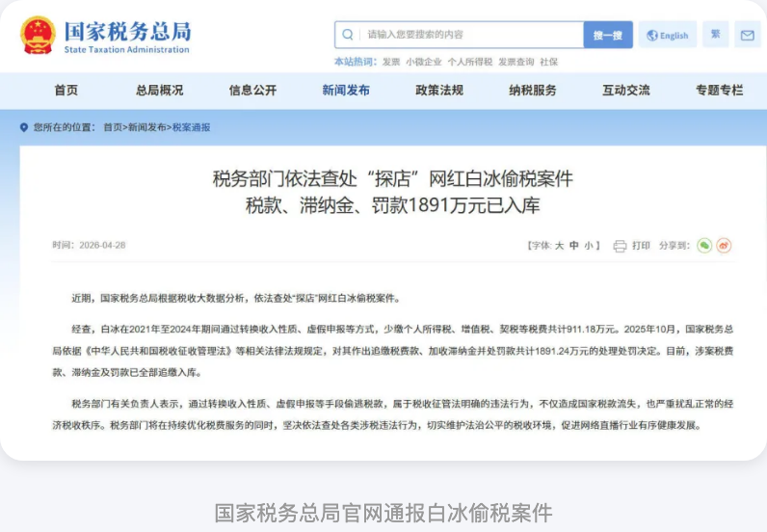Viewport: 767px width, 532px height.
Task: Click the caption 国家税务总局官网通报白冰偷税案件
Action: coord(383,513)
